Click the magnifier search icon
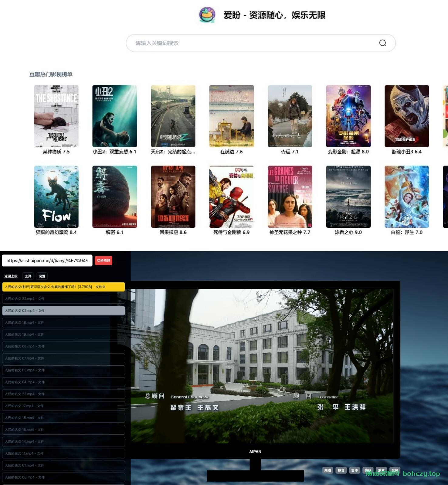 [x=382, y=43]
